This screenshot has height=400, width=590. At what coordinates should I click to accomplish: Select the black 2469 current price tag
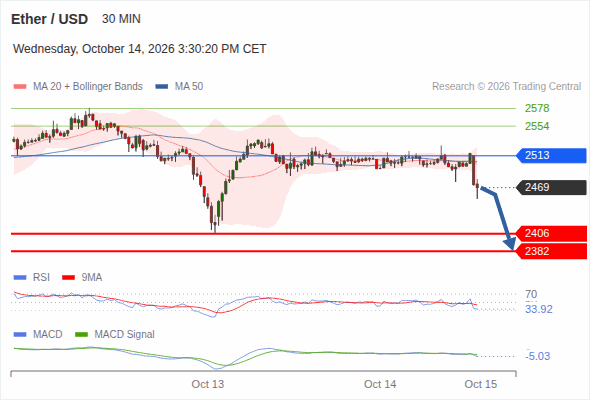coord(551,187)
